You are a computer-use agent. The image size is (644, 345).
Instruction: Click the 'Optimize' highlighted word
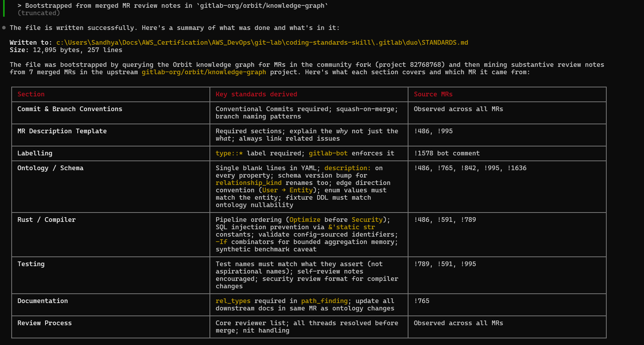click(x=305, y=220)
